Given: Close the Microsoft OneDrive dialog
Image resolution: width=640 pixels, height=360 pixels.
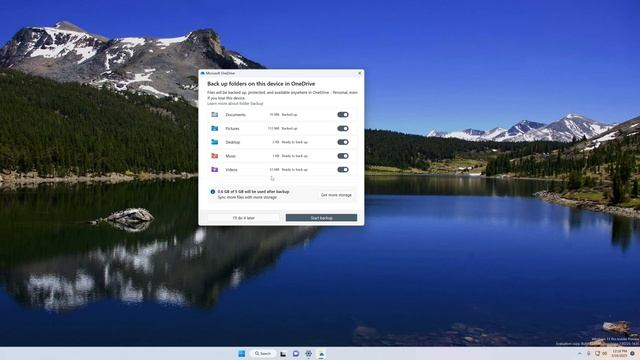Looking at the screenshot, I should pyautogui.click(x=360, y=73).
